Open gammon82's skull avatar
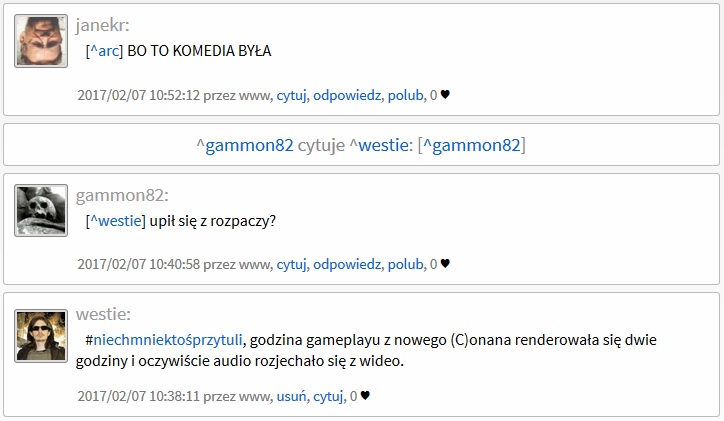The width and height of the screenshot is (724, 421). 41,210
